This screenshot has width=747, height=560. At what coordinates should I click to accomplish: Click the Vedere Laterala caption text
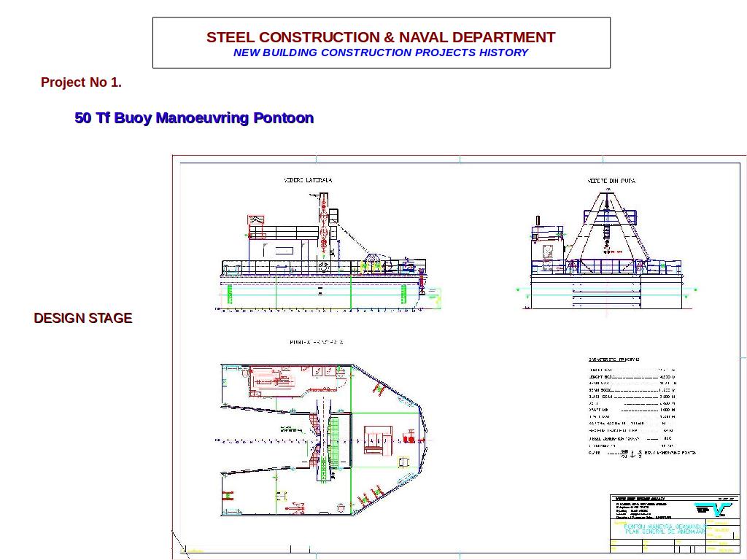click(x=308, y=180)
